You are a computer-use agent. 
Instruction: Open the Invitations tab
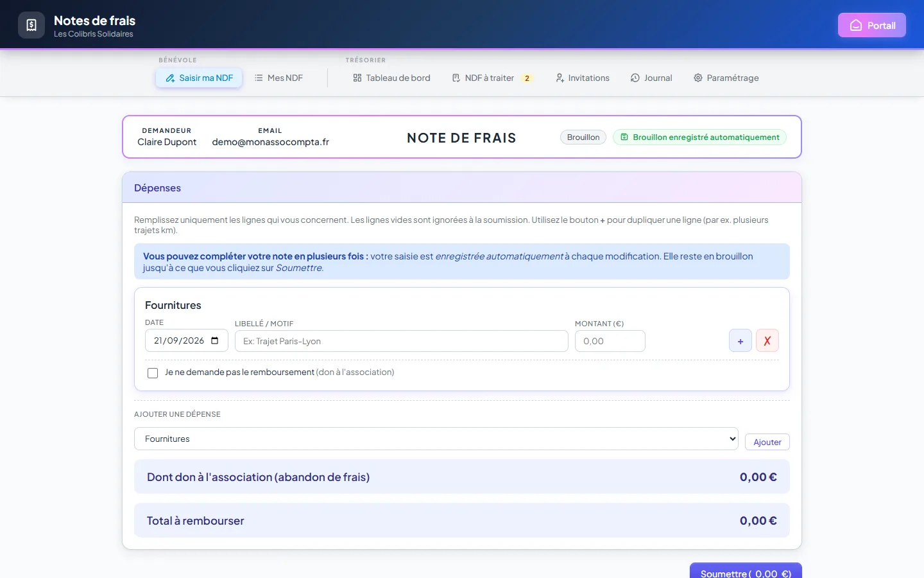pos(583,78)
